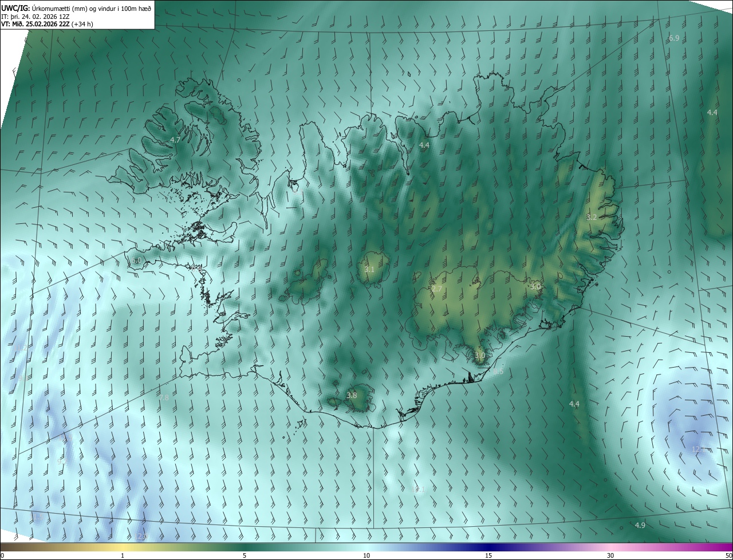The image size is (733, 560).
Task: Click the 1 tick on the colour scale
Action: (123, 556)
